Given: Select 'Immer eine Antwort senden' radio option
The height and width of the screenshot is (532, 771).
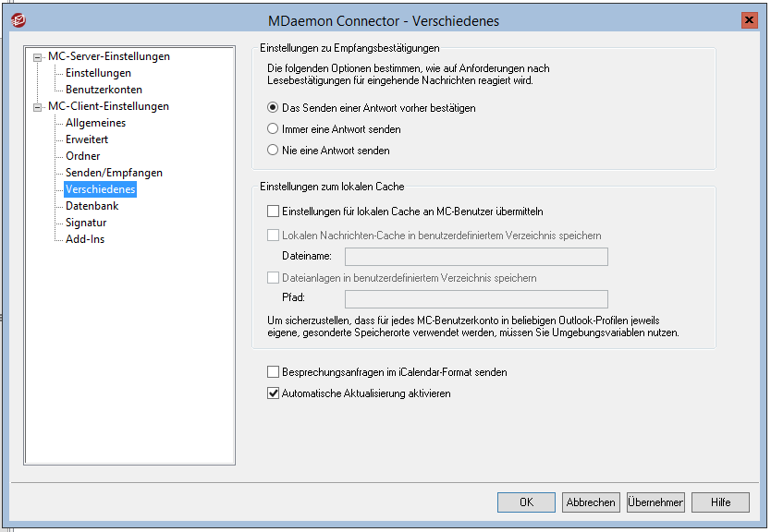Looking at the screenshot, I should 273,129.
